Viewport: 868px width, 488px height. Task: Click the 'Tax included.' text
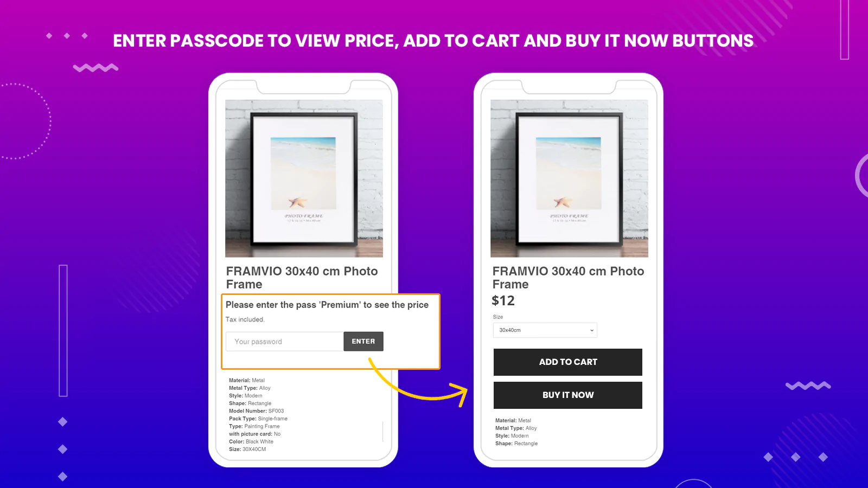click(245, 319)
